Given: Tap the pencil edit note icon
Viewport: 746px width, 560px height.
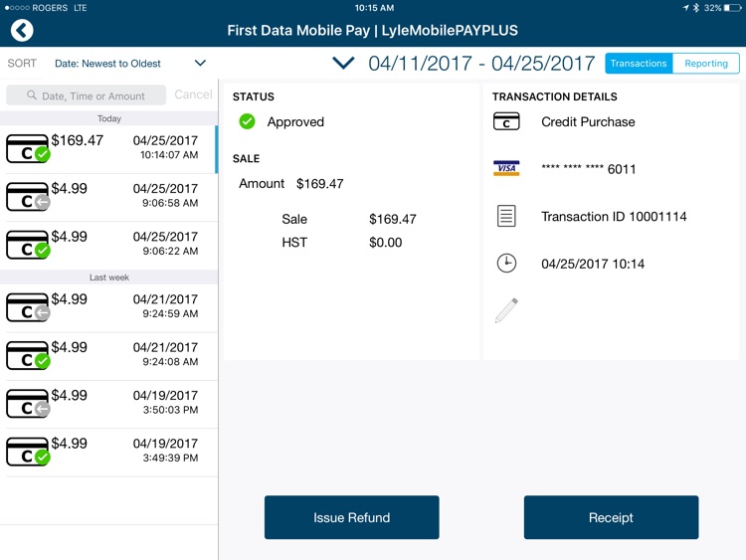Looking at the screenshot, I should click(x=506, y=310).
